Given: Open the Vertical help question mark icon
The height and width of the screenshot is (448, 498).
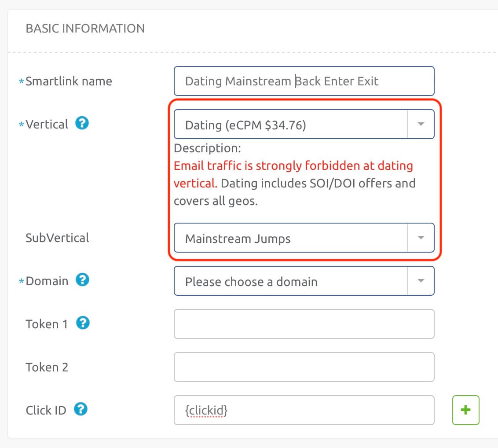Looking at the screenshot, I should point(82,123).
